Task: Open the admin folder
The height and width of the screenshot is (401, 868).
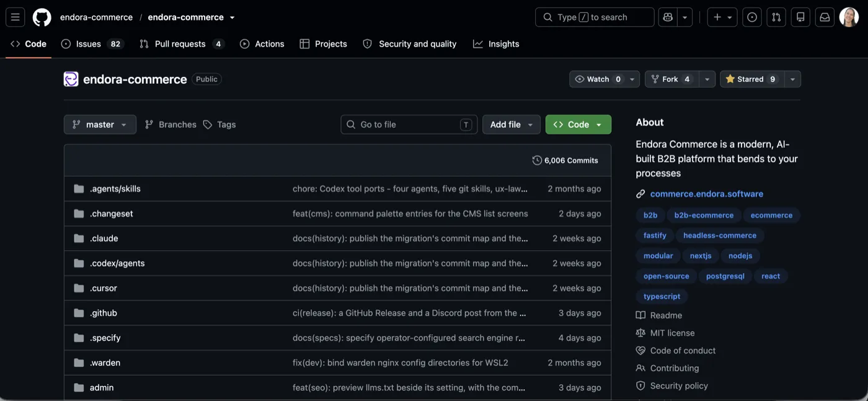Action: [x=102, y=387]
